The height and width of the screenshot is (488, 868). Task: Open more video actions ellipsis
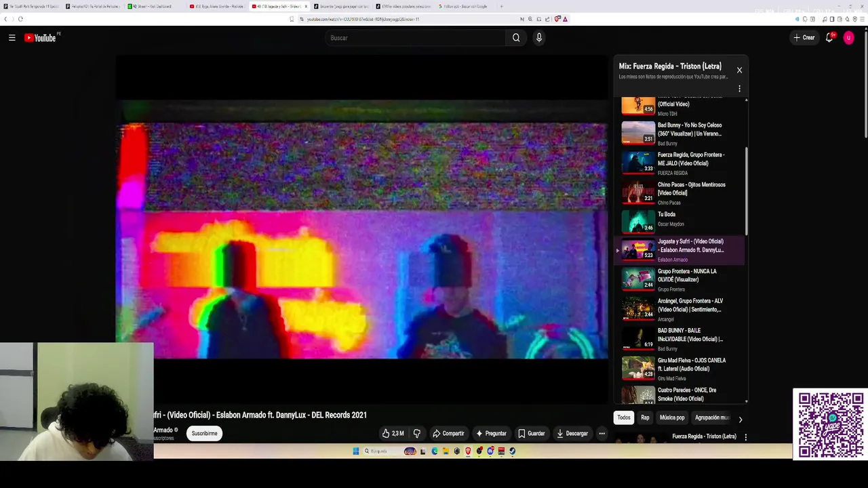pos(601,433)
